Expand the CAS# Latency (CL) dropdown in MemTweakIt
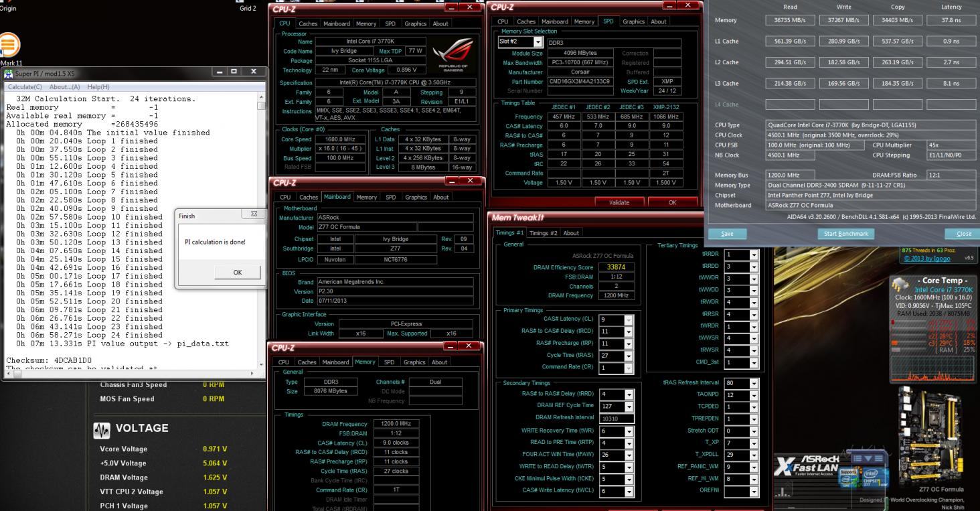 point(628,319)
